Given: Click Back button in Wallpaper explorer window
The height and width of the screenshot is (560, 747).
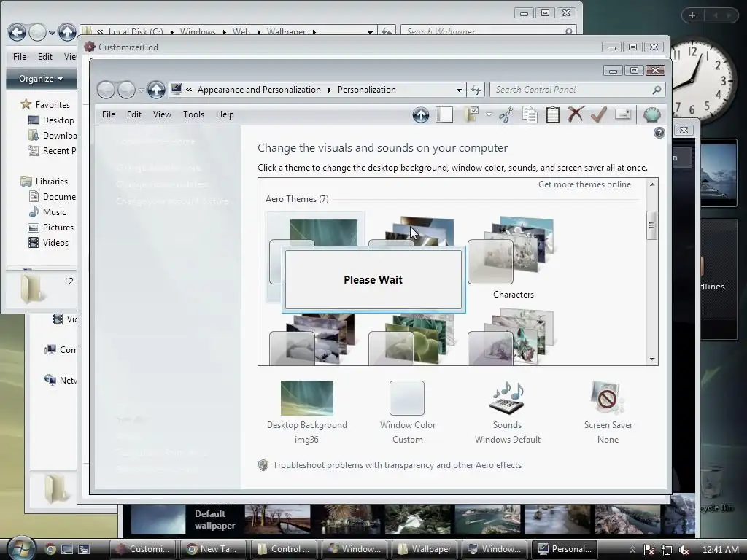Looking at the screenshot, I should pyautogui.click(x=18, y=32).
